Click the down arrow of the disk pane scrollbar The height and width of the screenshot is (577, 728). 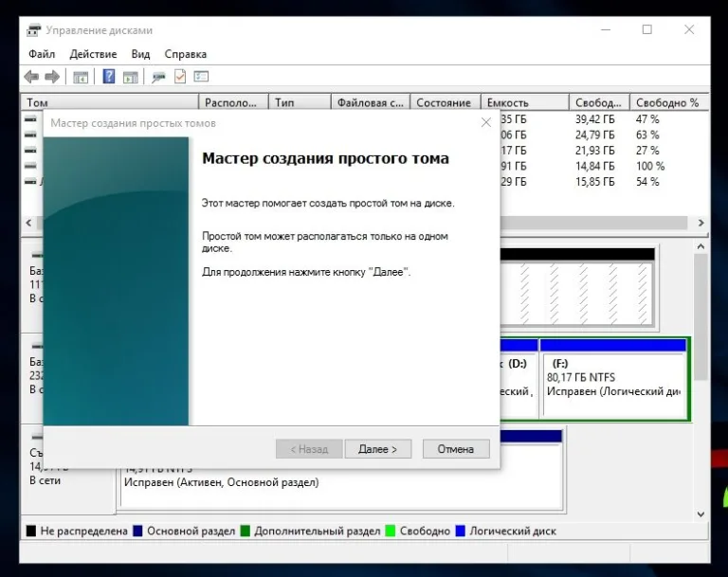(701, 514)
